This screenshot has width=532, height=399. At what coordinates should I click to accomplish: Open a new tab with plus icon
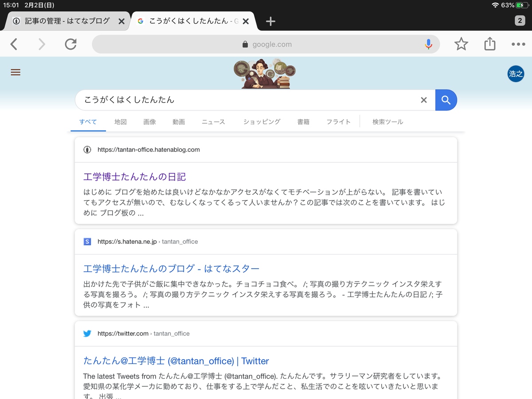click(x=270, y=21)
